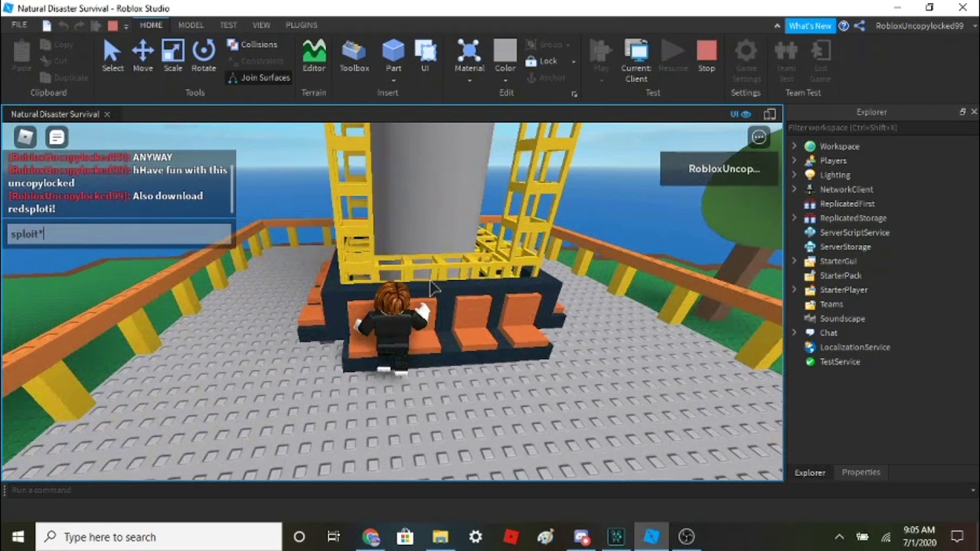This screenshot has height=551, width=980.
Task: Activate the Scale tool
Action: (173, 57)
